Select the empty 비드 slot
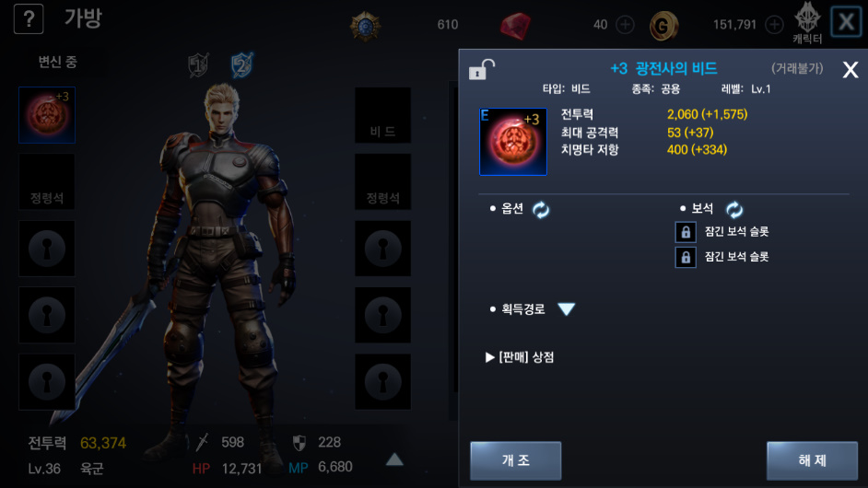The height and width of the screenshot is (488, 868). 382,115
